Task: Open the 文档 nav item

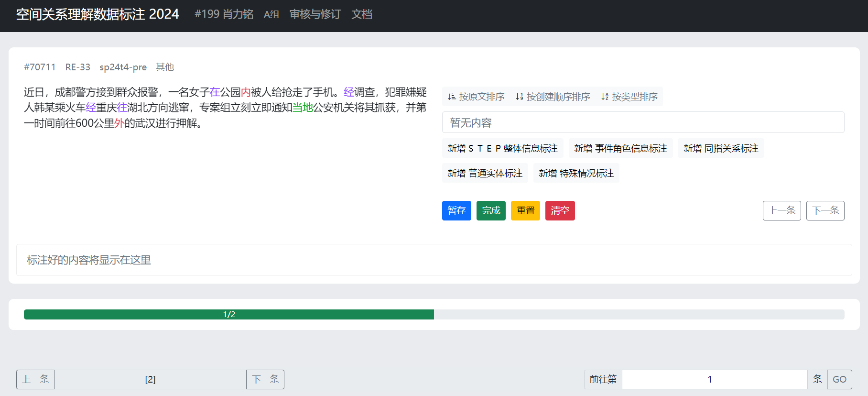Action: pos(362,14)
